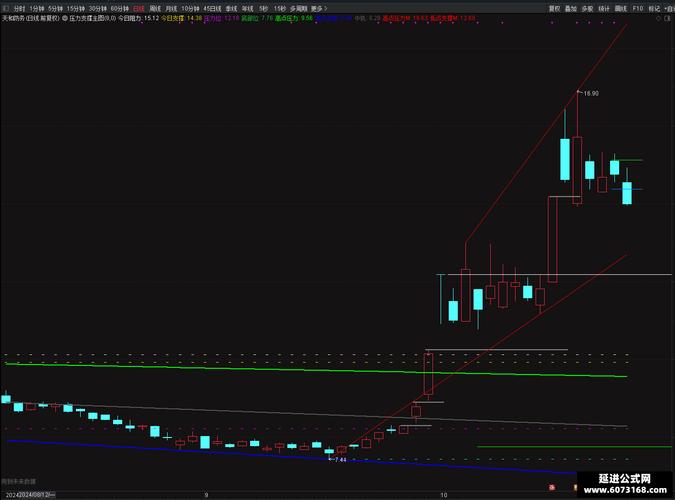Expand the 更多> periods list
The width and height of the screenshot is (675, 500).
321,7
